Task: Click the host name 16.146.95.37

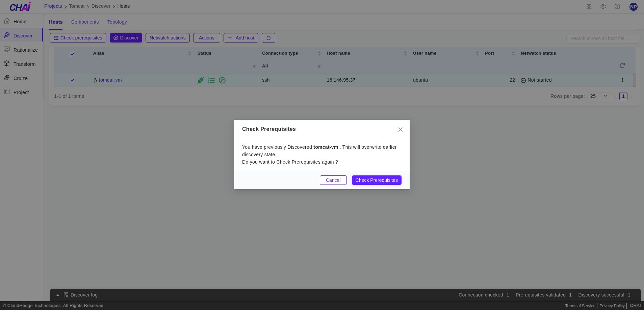Action: (x=341, y=80)
